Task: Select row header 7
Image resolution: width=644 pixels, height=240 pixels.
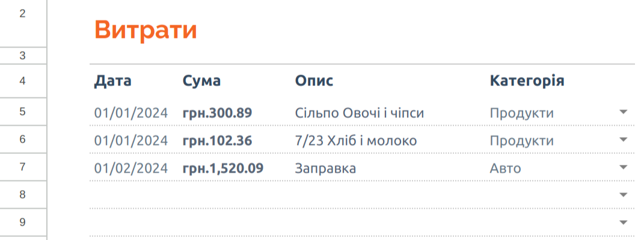Action: pos(23,167)
